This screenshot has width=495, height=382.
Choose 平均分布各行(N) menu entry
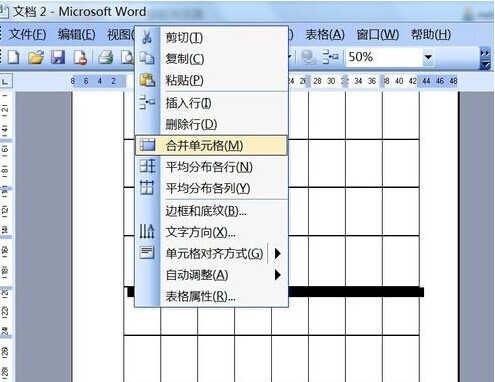pyautogui.click(x=211, y=167)
